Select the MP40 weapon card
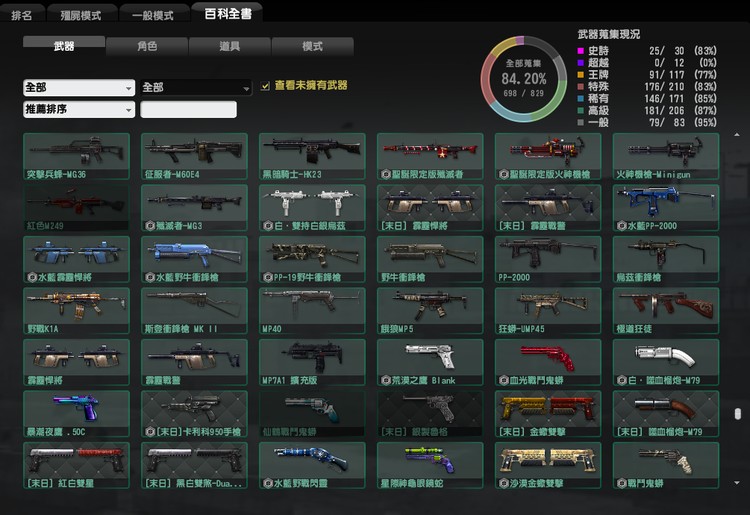 (x=312, y=311)
